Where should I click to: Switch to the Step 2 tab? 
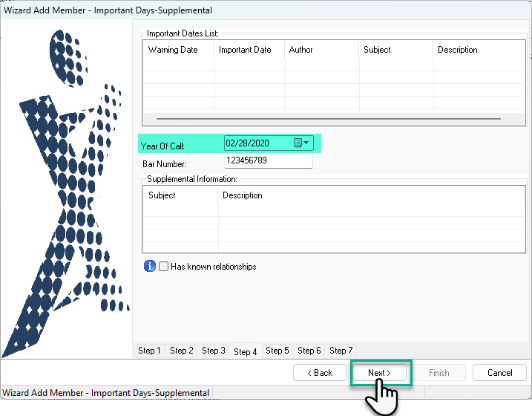coord(182,351)
